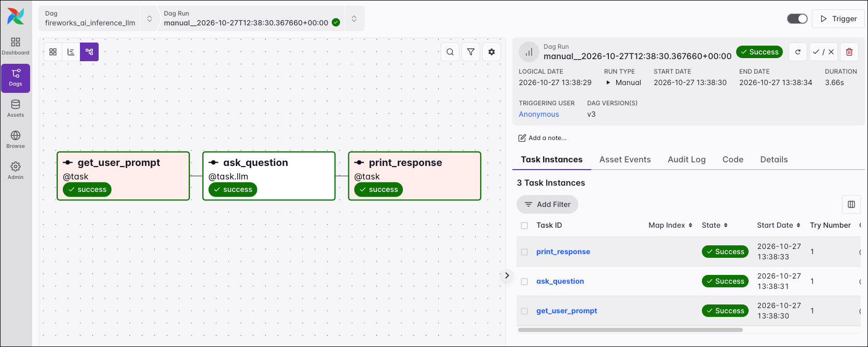Open ask_question task instance link
Viewport: 868px width, 347px height.
560,281
